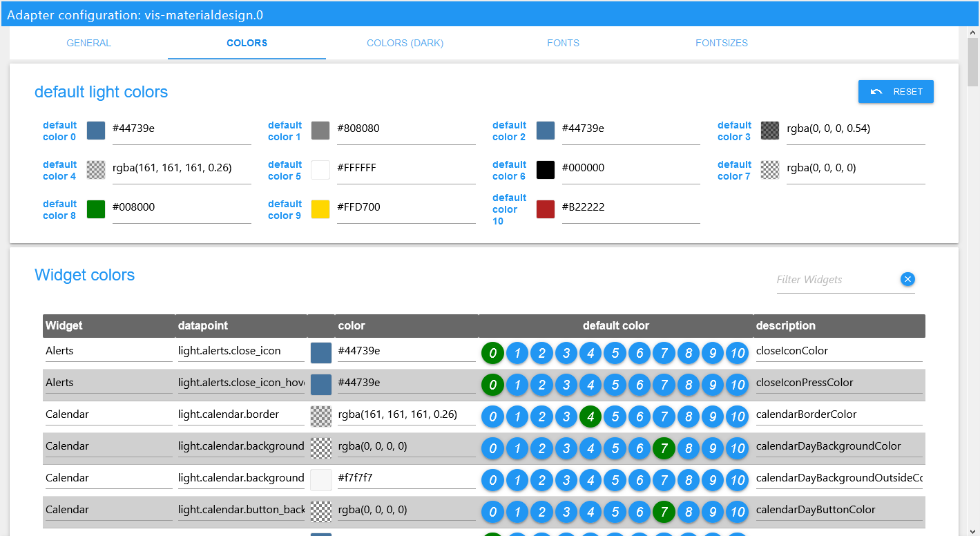Viewport: 980px width, 536px height.
Task: Go to the FONTS tab
Action: [x=563, y=43]
